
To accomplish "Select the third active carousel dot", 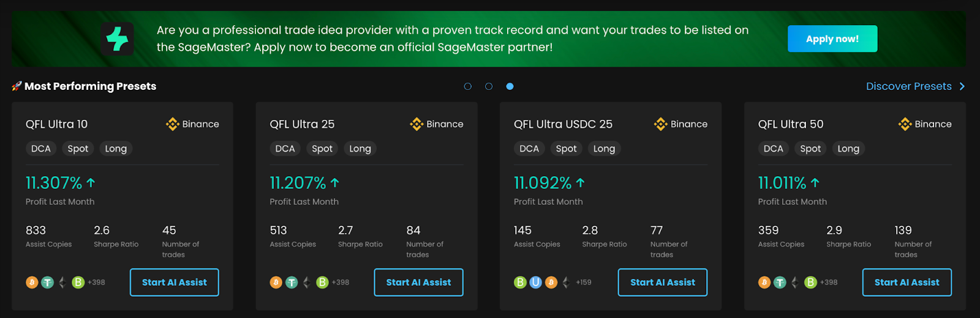I will (510, 86).
